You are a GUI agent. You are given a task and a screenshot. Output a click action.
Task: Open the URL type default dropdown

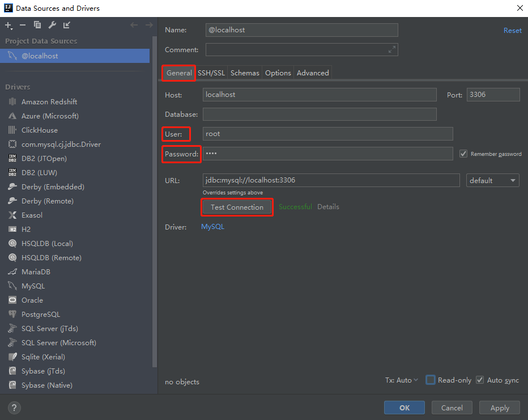pyautogui.click(x=493, y=180)
